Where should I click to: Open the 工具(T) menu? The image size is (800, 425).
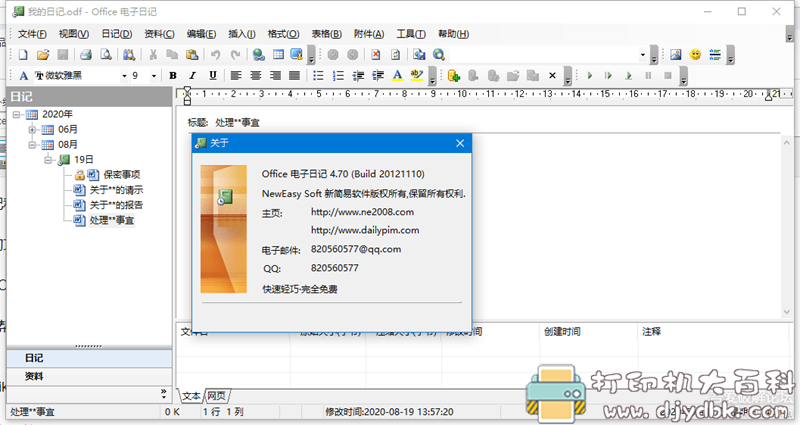point(411,34)
